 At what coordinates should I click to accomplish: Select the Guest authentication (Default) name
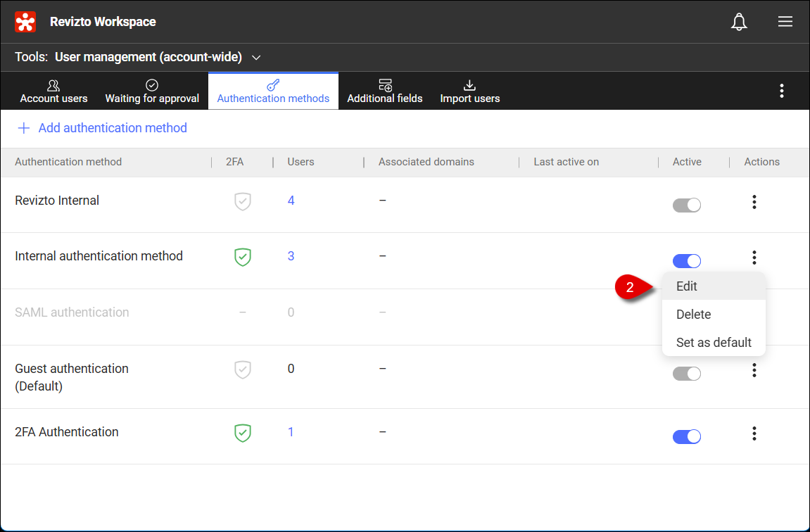click(72, 377)
